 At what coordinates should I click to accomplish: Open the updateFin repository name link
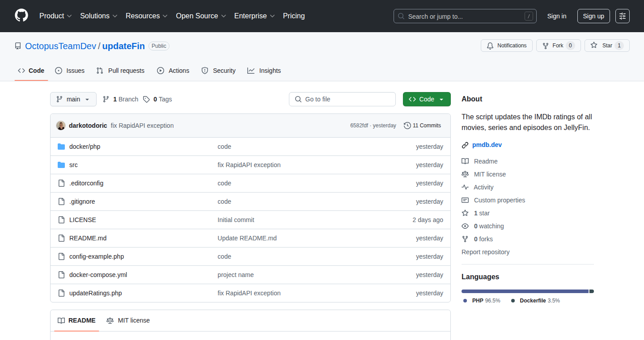[x=123, y=46]
